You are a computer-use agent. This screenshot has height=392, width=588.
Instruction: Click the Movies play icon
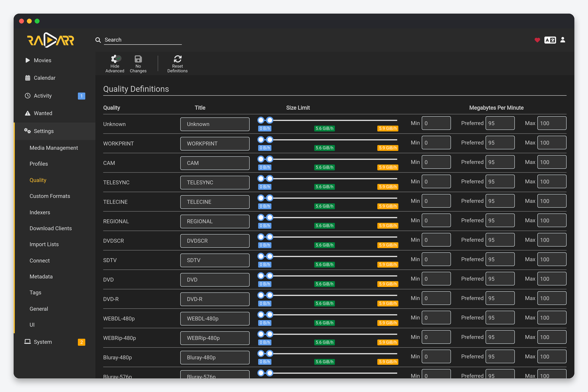(x=28, y=61)
